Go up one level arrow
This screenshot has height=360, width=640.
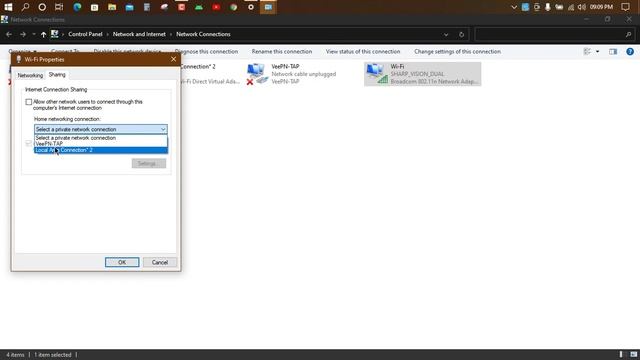(43, 34)
